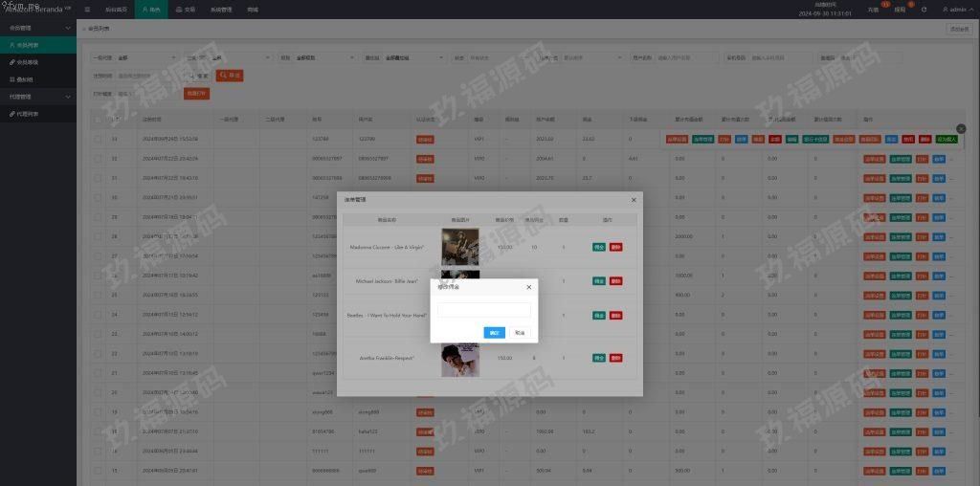Click green commission button in Aretha Franklin row
980x486 pixels.
click(x=598, y=358)
